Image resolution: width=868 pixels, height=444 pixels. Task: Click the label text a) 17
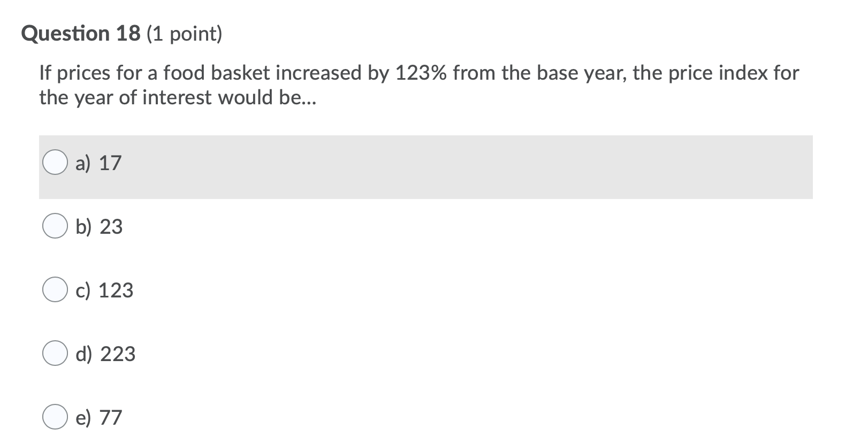coord(99,163)
